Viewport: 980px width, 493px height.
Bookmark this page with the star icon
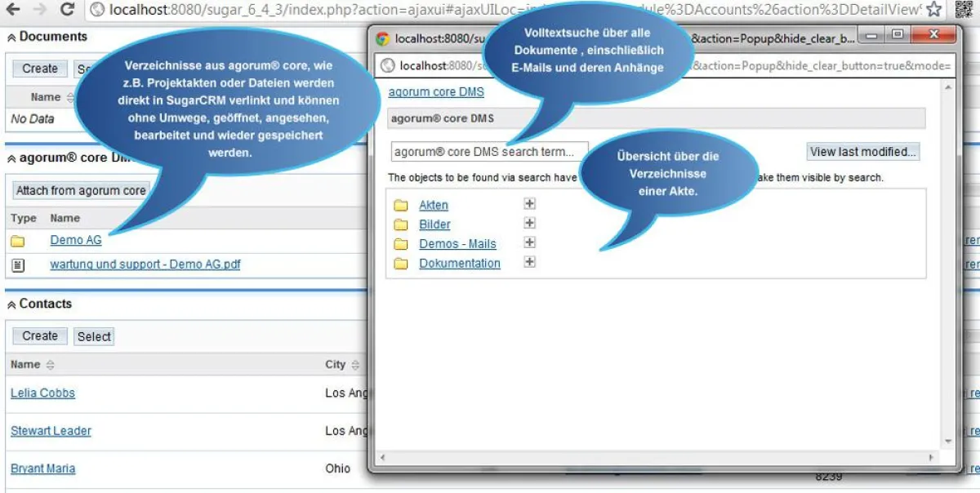[x=933, y=10]
